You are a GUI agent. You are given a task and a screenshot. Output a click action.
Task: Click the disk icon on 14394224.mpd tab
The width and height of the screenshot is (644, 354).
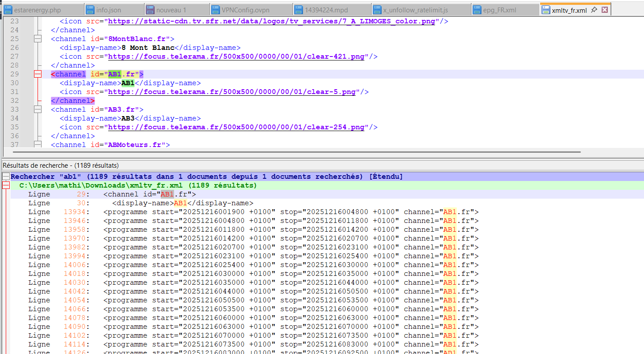(299, 10)
